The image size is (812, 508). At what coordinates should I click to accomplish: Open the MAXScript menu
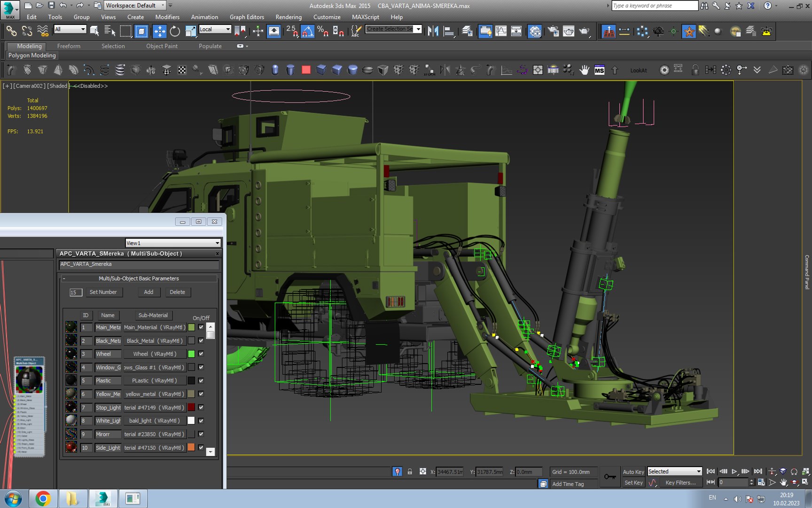[x=366, y=17]
